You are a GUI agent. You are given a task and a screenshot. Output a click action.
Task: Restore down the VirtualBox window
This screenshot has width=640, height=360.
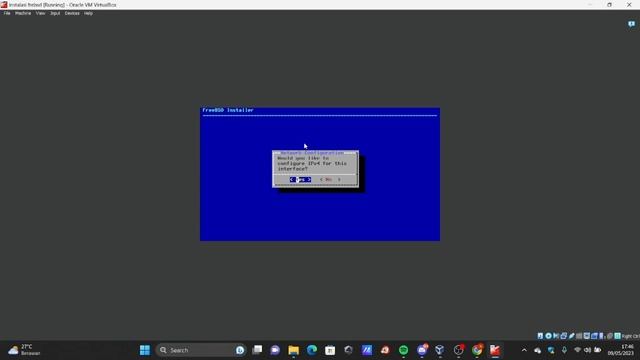(x=609, y=5)
